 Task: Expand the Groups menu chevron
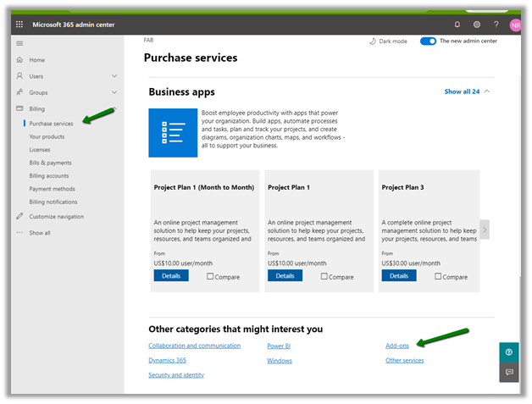pyautogui.click(x=114, y=92)
